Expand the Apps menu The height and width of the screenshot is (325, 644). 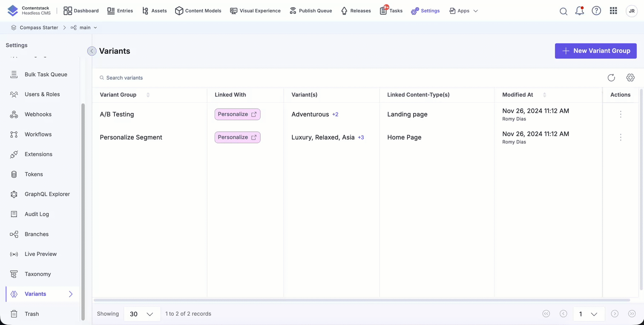click(464, 11)
